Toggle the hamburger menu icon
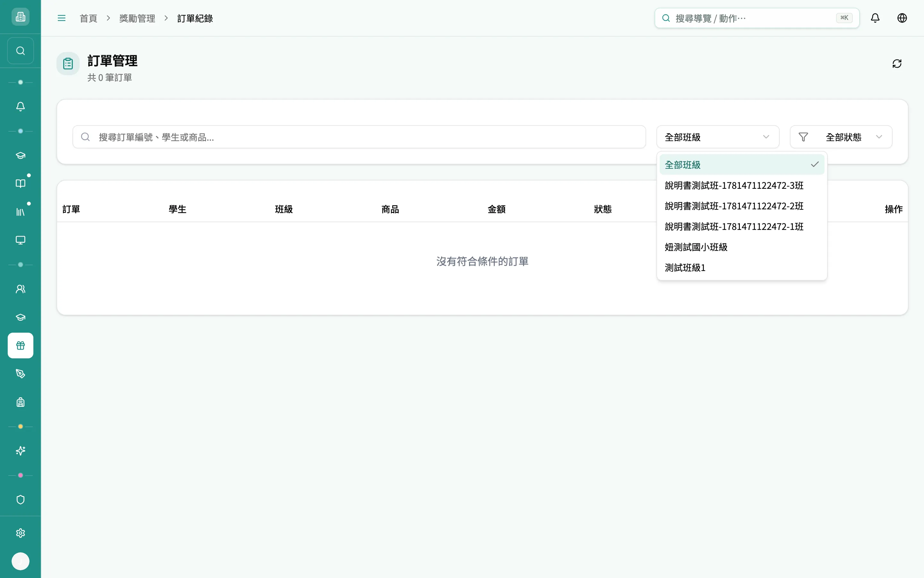The width and height of the screenshot is (924, 578). click(x=62, y=18)
